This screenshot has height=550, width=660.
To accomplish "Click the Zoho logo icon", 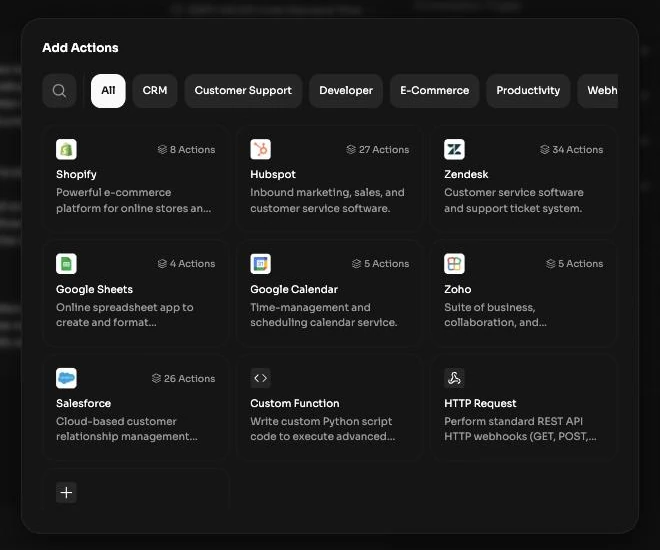I will point(455,264).
